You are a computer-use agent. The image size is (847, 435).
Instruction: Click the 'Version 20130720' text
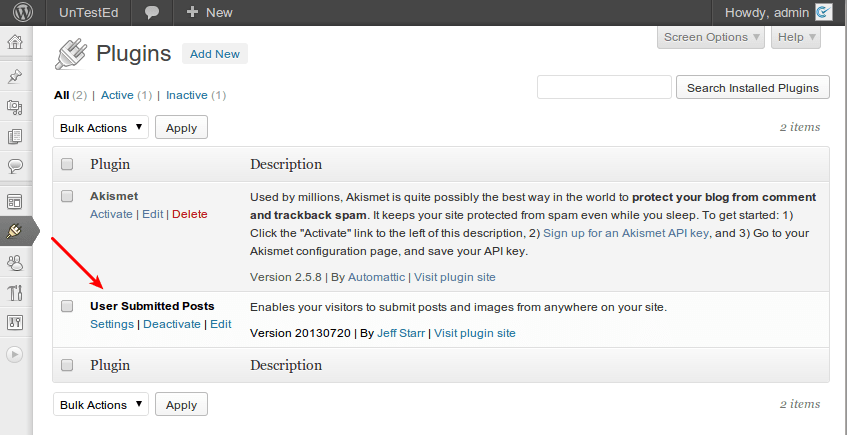coord(300,333)
